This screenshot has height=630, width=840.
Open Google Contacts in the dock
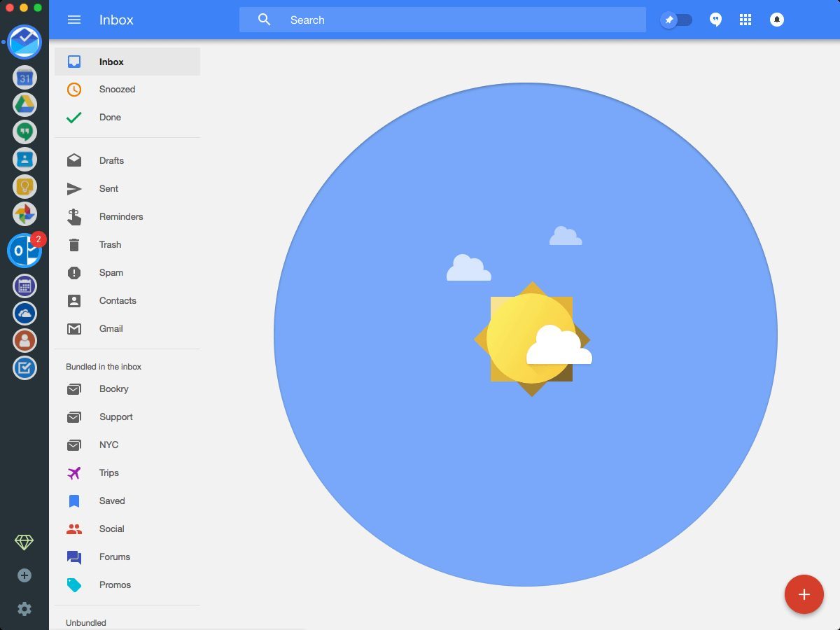point(24,159)
